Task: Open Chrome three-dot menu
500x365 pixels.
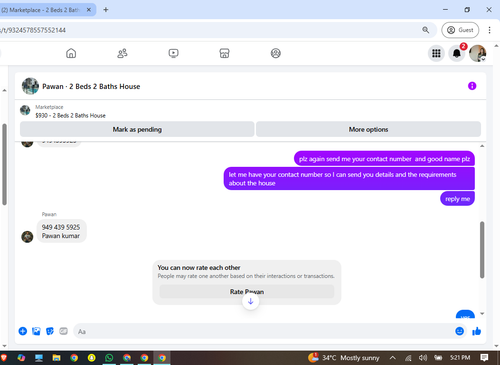Action: click(x=489, y=30)
